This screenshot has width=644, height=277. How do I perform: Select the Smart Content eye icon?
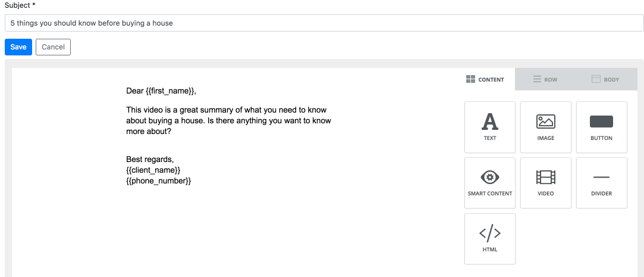point(489,178)
